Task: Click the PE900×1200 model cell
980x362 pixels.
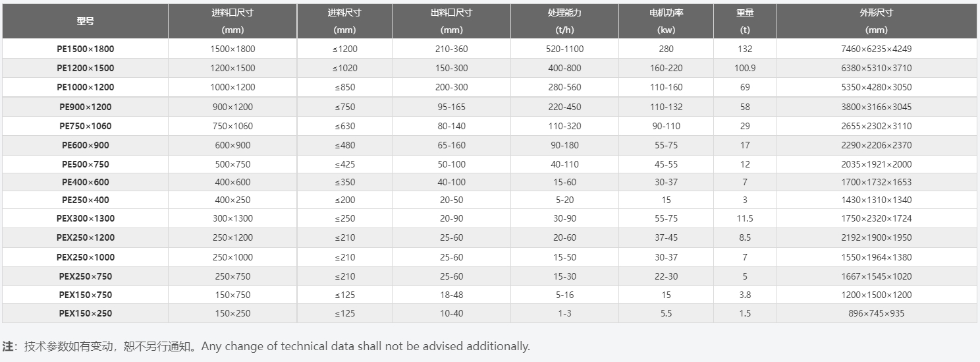Action: click(x=85, y=107)
